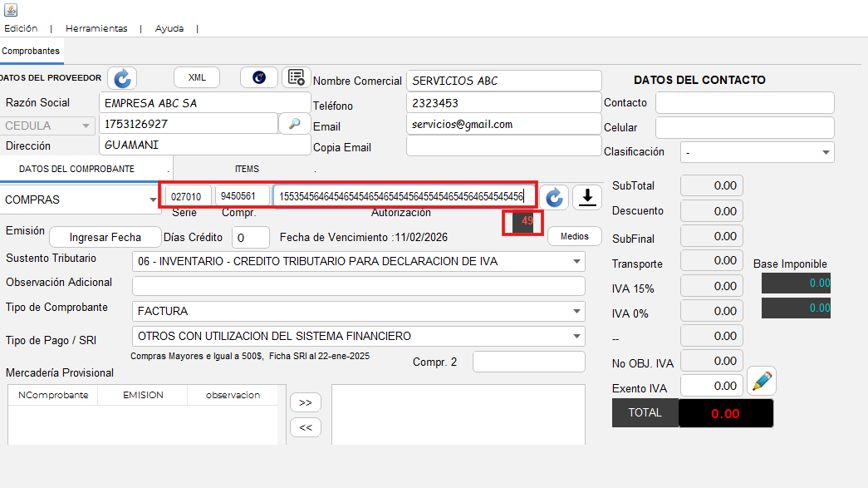The width and height of the screenshot is (868, 488).
Task: Click the black download arrow icon
Action: click(587, 197)
